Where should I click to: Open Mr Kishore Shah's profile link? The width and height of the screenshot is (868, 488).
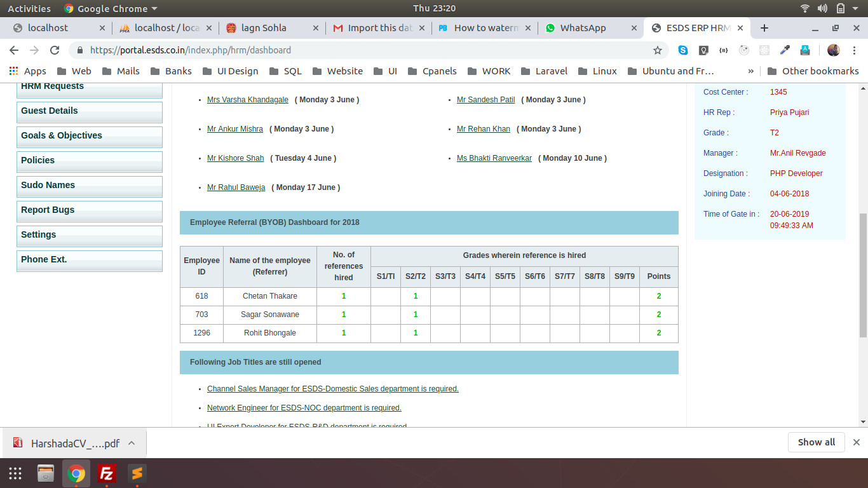click(235, 158)
